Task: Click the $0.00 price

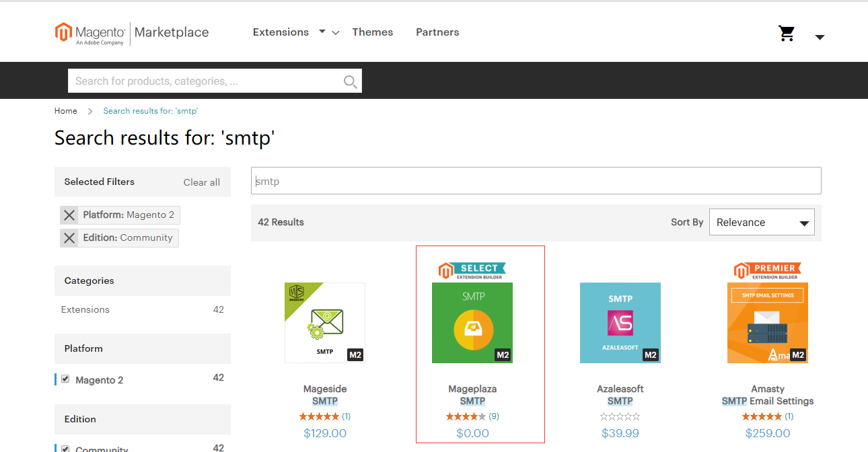Action: [472, 433]
